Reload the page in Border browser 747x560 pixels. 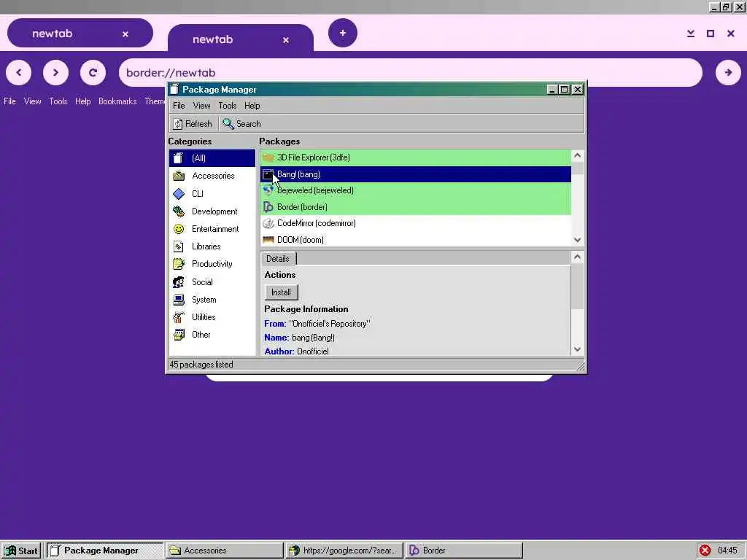93,72
